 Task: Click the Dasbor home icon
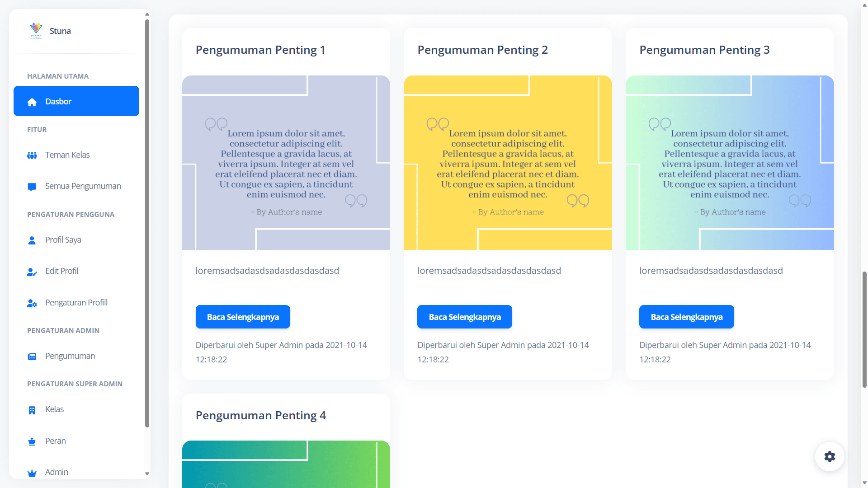tap(32, 102)
